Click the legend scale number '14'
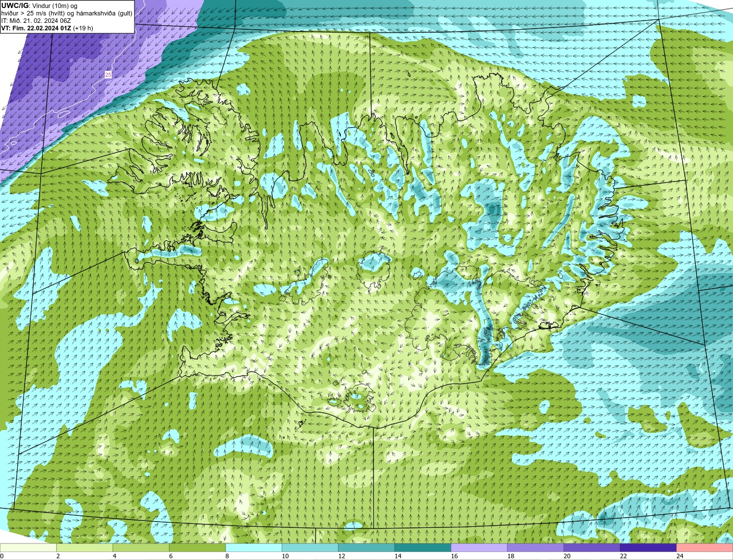 pos(398,556)
